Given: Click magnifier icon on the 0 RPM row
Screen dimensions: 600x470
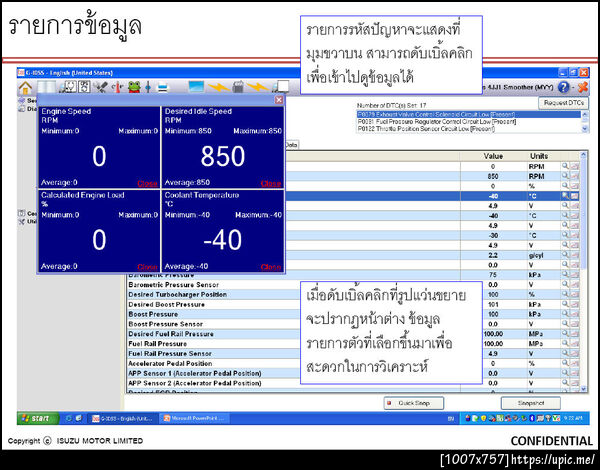Looking at the screenshot, I should coord(565,166).
